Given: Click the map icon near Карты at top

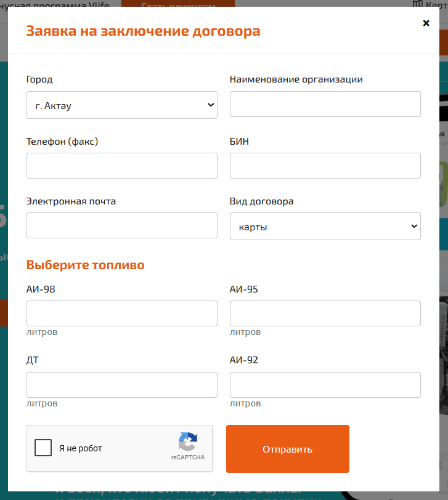Looking at the screenshot, I should coord(417,4).
